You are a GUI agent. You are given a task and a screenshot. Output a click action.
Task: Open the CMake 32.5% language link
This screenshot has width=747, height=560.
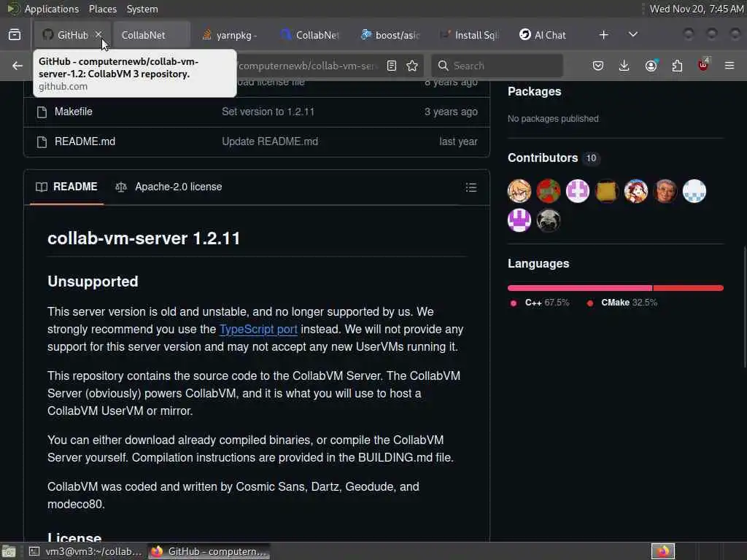tap(622, 303)
